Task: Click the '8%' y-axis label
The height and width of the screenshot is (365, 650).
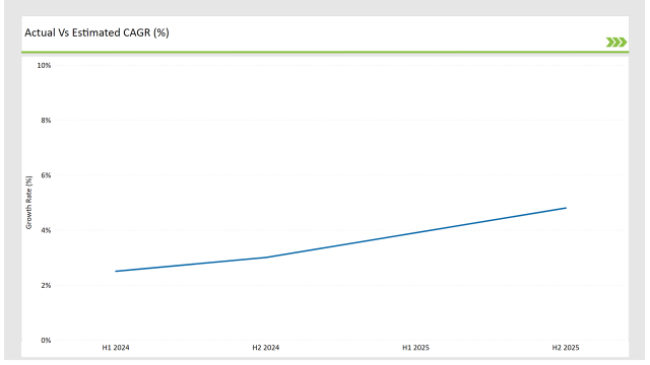Action: (46, 121)
